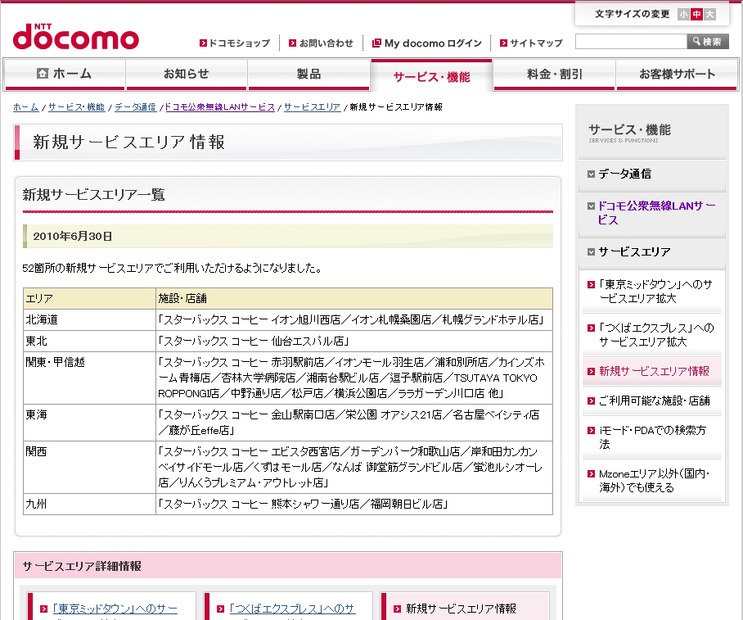Open the お問い合わせ header link

click(x=326, y=43)
